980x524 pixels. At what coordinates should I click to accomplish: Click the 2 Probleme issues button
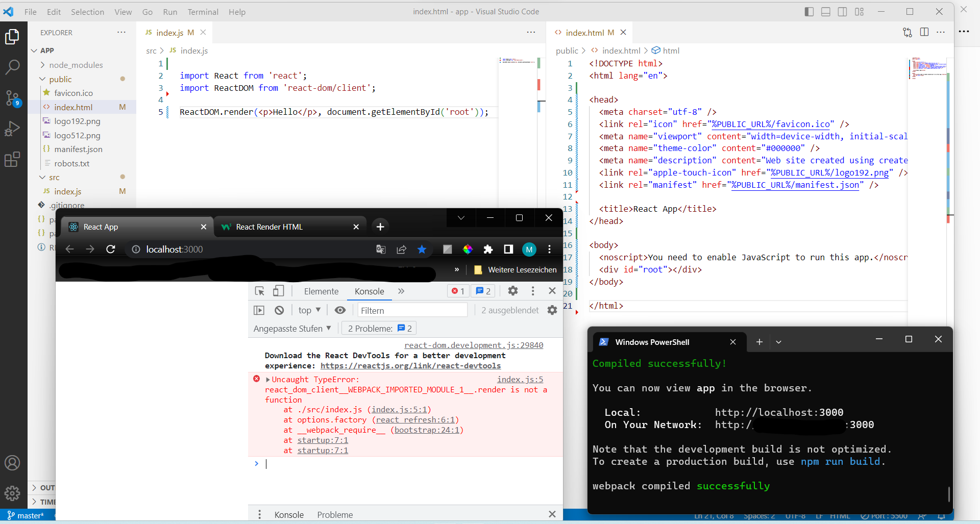pyautogui.click(x=380, y=329)
